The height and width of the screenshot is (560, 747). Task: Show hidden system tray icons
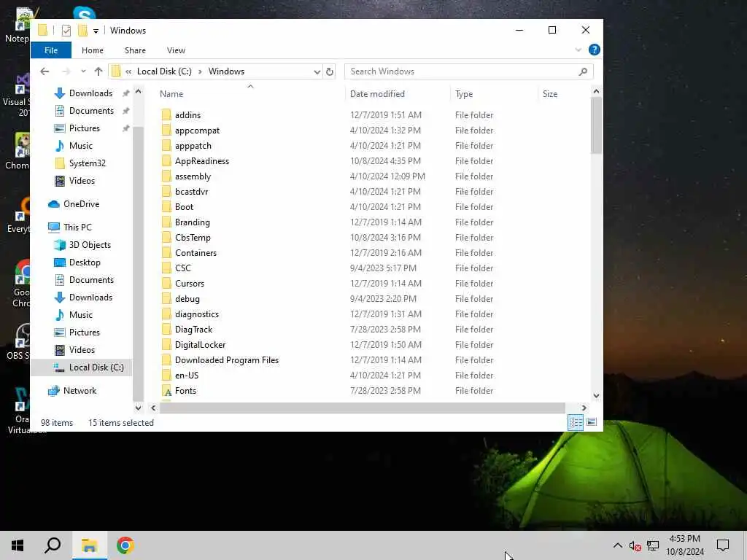(x=617, y=545)
